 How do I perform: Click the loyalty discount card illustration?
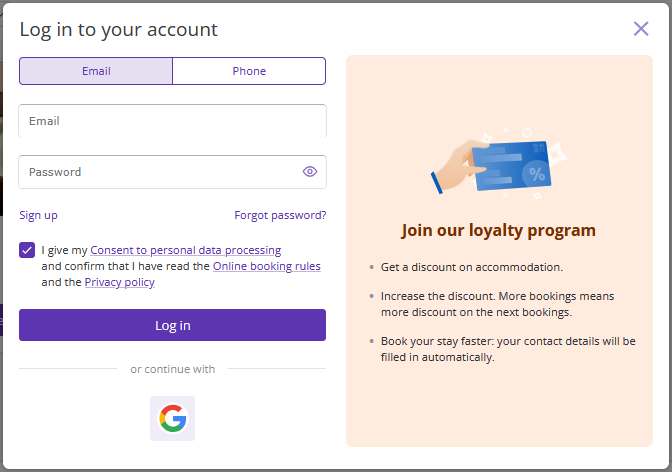click(499, 164)
